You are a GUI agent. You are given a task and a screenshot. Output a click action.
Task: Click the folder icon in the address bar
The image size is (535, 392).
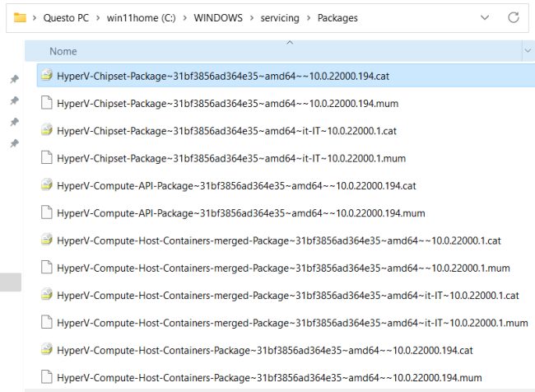[21, 17]
